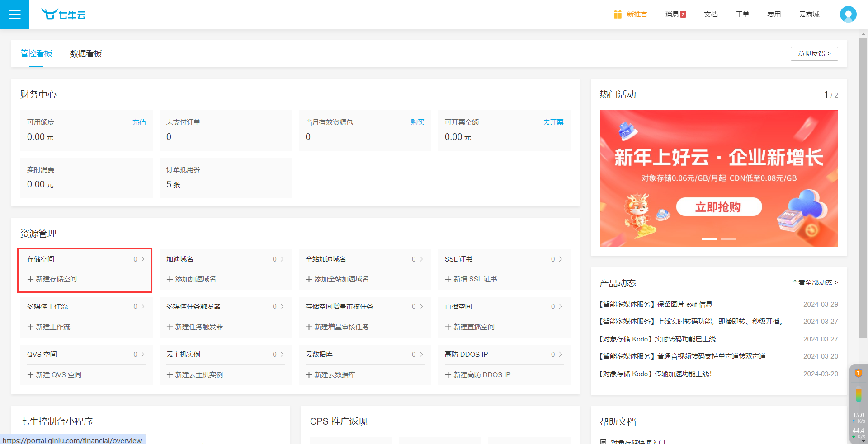Screen dimensions: 868x444
Task: Expand the 多媒体任务触发器 row chevron
Action: click(x=282, y=306)
